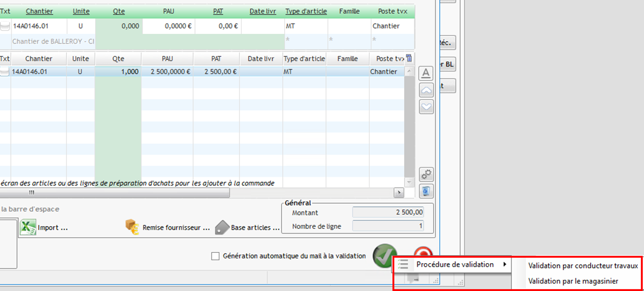Open Base articles via the price-tag icon
Image resolution: width=644 pixels, height=291 pixels.
coord(222,227)
